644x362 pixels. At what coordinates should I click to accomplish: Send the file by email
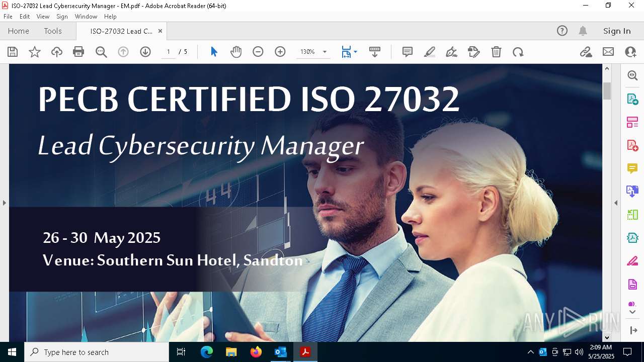pyautogui.click(x=608, y=52)
